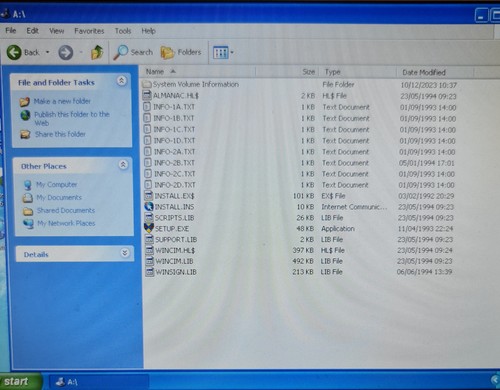Viewport: 500px width, 390px height.
Task: Minimize the A:\ window
Action: [x=481, y=16]
